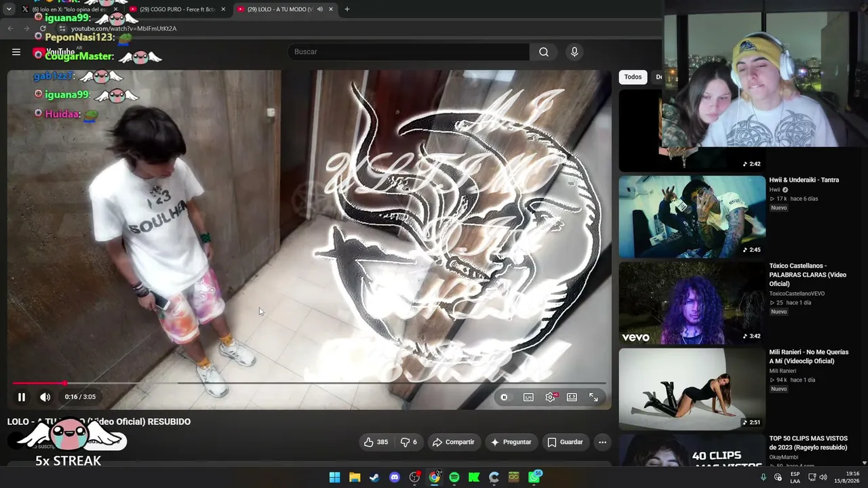Close the LOLO - A TU MODO tab
The image size is (868, 488).
[x=331, y=9]
